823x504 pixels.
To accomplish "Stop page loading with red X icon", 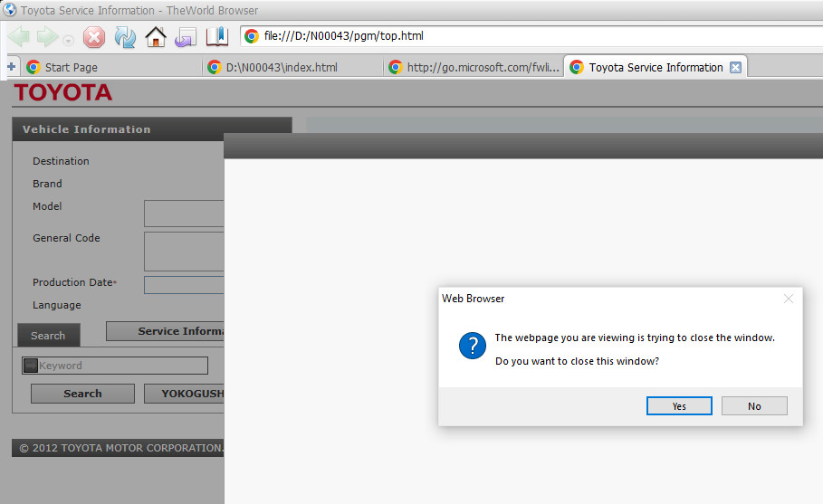I will coord(94,37).
